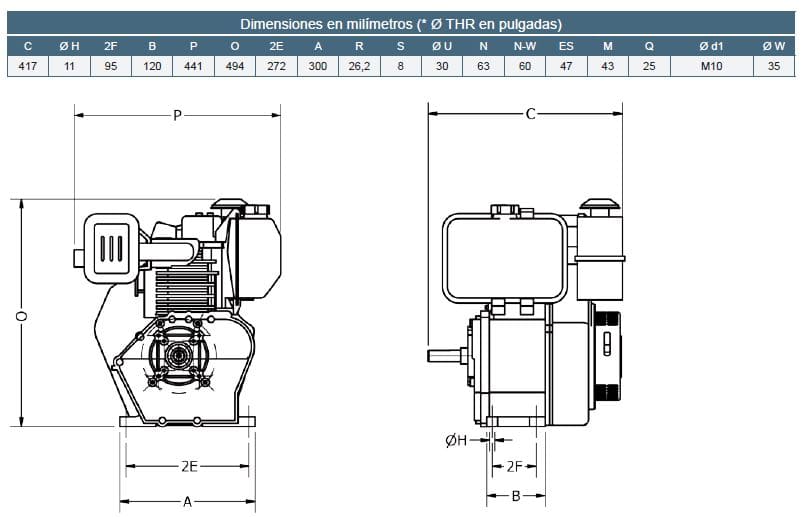Click the 'C' dimension label above side view

coord(530,114)
